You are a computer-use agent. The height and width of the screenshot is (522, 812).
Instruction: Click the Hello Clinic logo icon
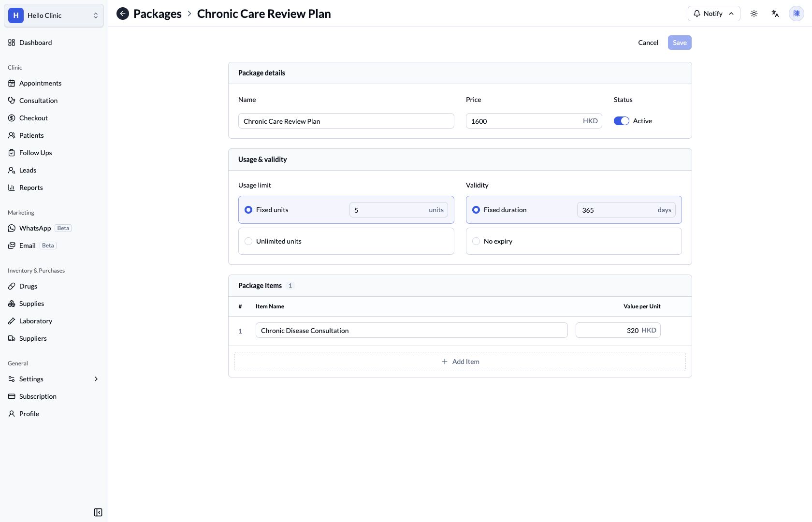tap(16, 15)
